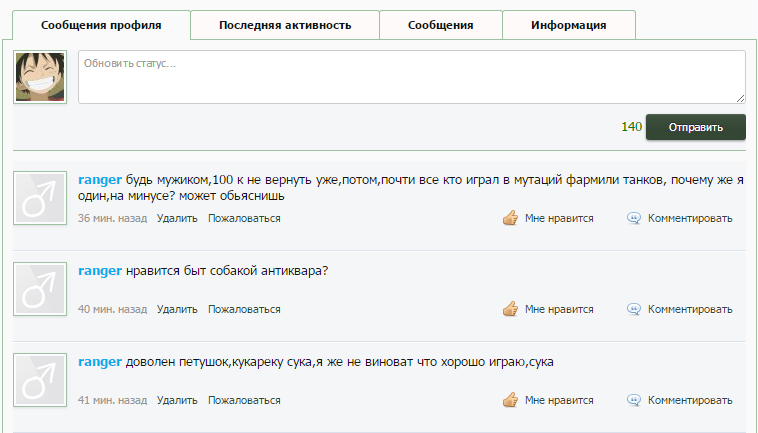The width and height of the screenshot is (758, 433).
Task: Open the Сообщения tab
Action: [x=440, y=25]
